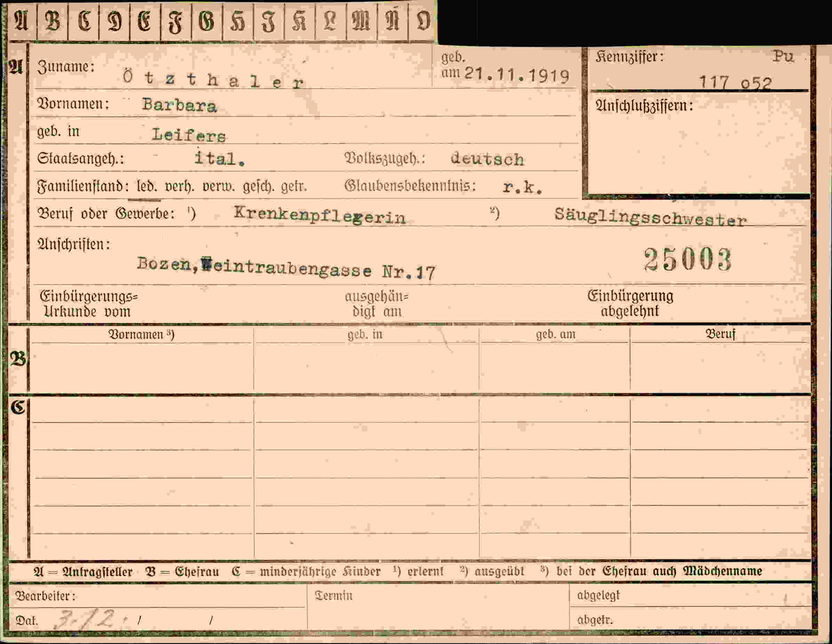Select the ethnicity value 'deutsch'
832x644 pixels.
click(487, 159)
